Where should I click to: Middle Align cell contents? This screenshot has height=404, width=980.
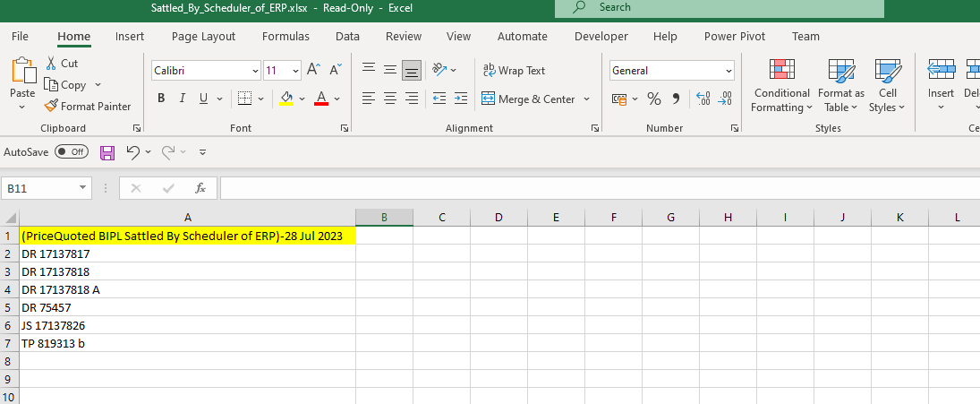click(x=390, y=70)
